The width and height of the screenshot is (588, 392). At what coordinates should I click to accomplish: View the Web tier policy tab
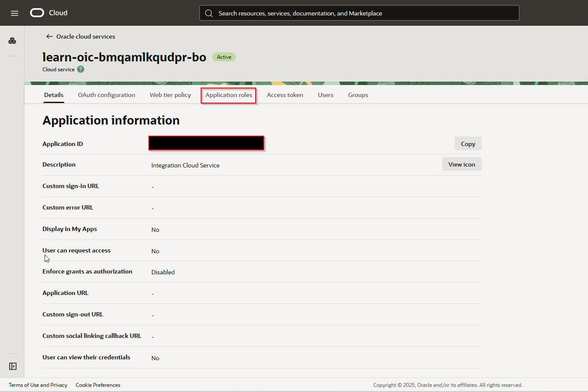click(x=170, y=95)
